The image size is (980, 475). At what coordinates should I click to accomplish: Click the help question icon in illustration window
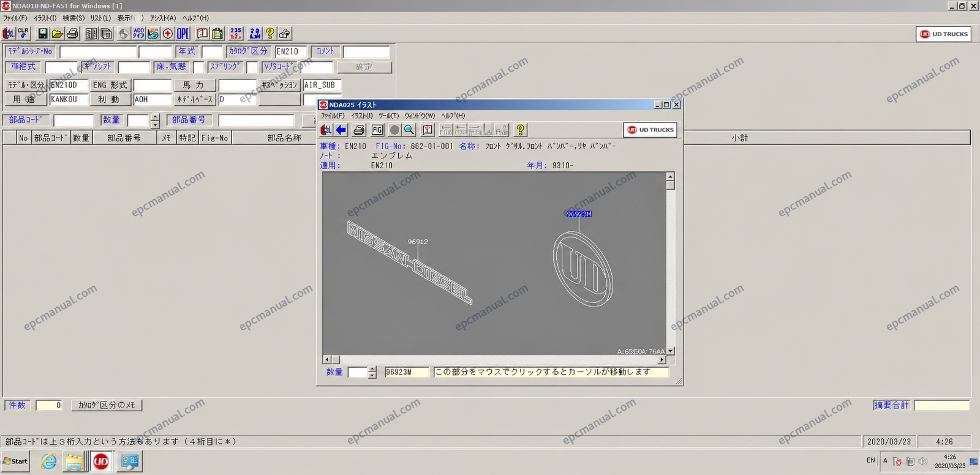(520, 130)
